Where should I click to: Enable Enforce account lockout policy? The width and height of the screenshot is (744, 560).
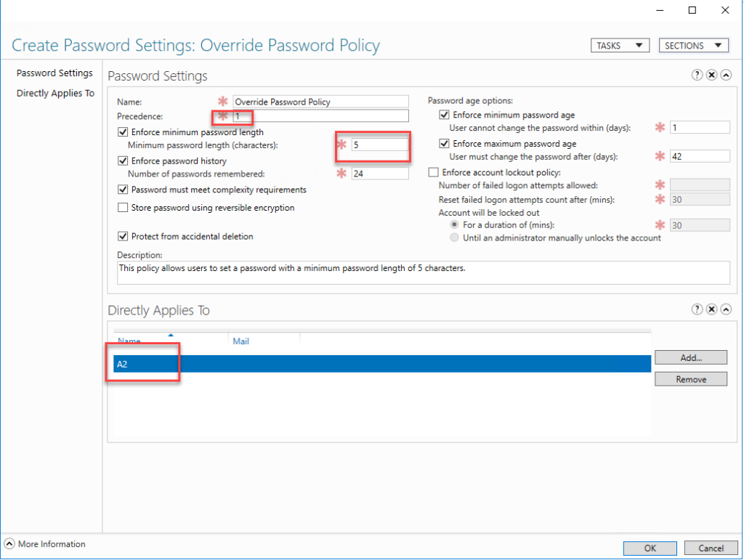coord(434,172)
